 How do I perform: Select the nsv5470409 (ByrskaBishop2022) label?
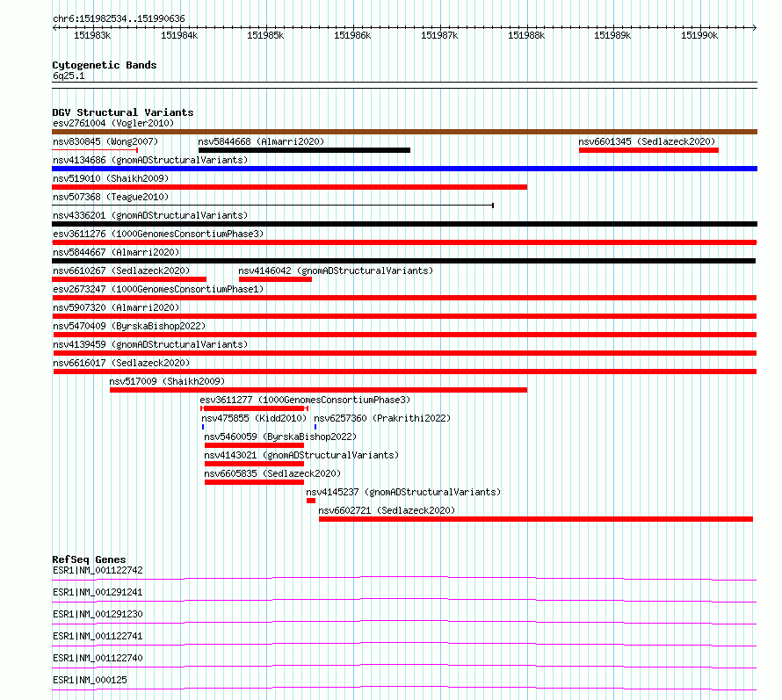[129, 326]
